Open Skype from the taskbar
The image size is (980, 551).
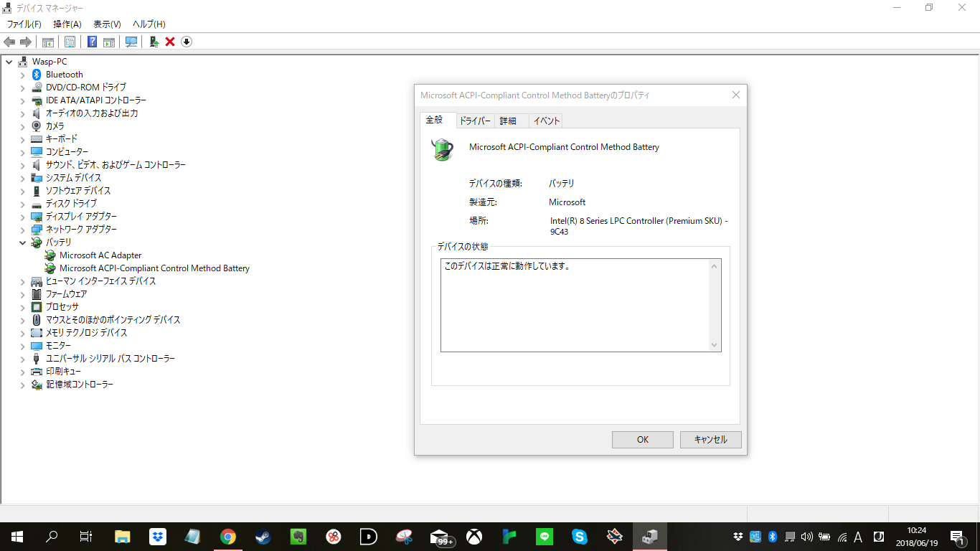pos(580,537)
